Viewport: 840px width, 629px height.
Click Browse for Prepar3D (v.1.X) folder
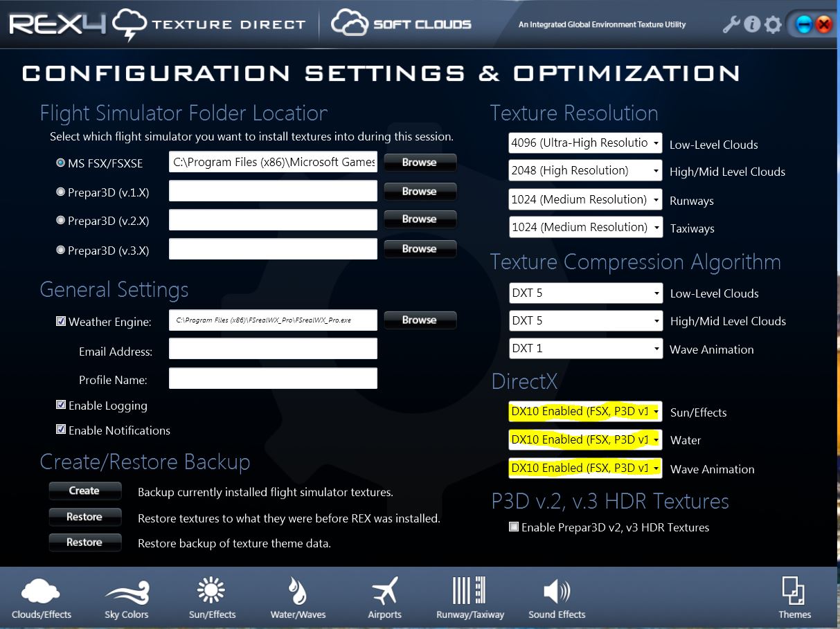pyautogui.click(x=420, y=192)
